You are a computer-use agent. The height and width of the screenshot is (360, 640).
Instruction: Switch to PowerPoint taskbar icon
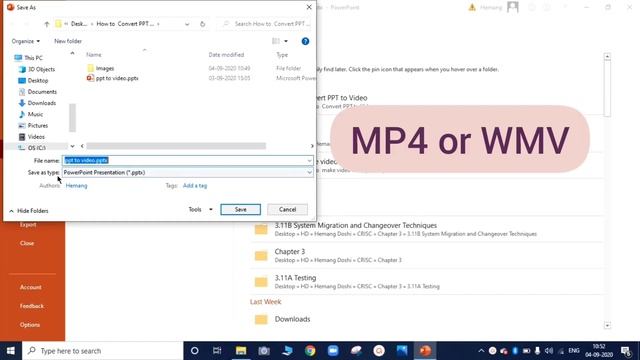(425, 351)
